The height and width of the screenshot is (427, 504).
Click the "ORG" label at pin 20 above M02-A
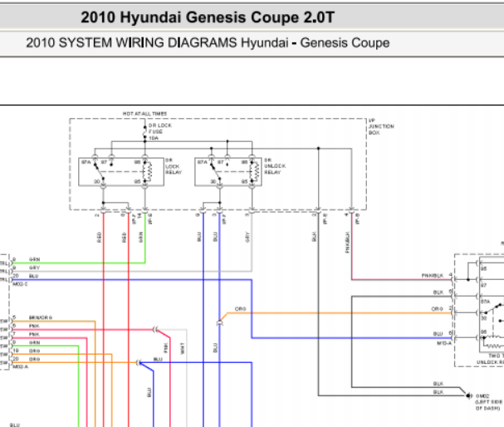tap(34, 359)
